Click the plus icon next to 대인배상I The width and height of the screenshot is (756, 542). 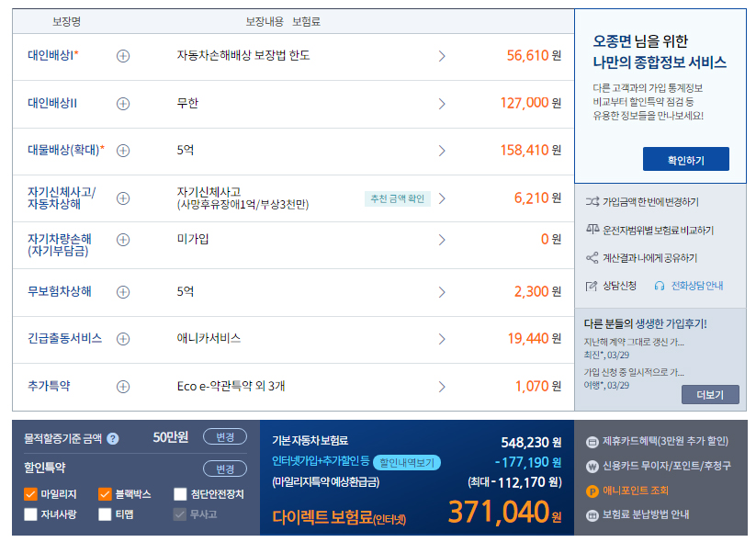point(123,56)
